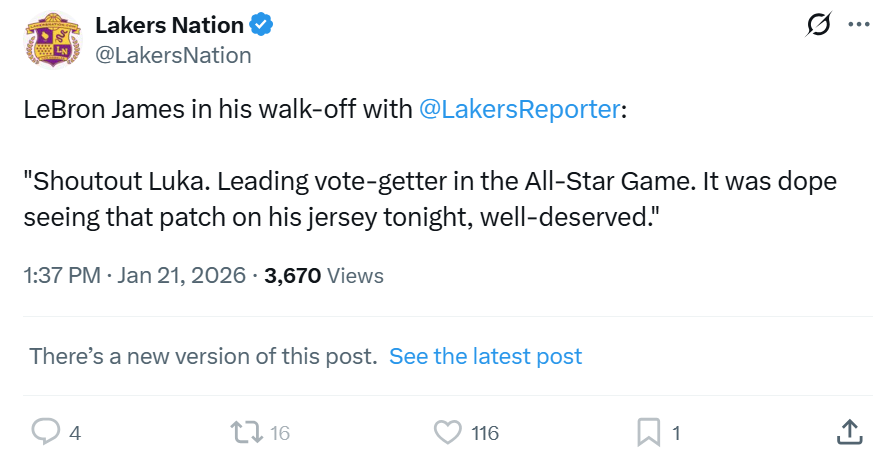Screen dimensions: 882x459
Task: View the 3,670 Views analytics
Action: [x=323, y=275]
